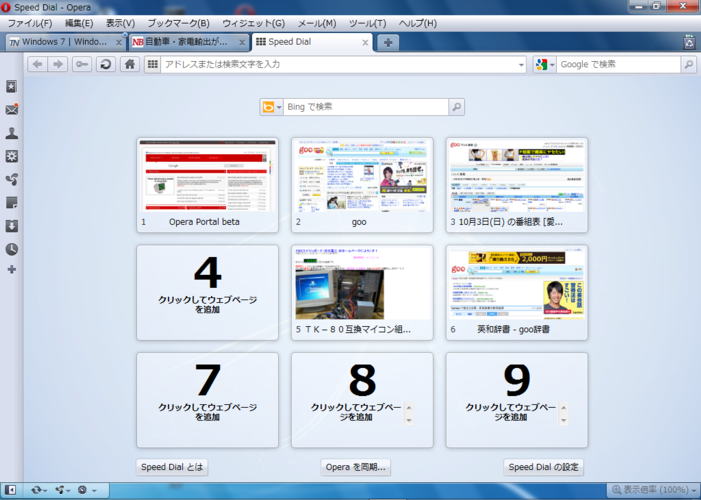Toggle the side panel from the status bar
This screenshot has width=701, height=500.
pyautogui.click(x=10, y=490)
